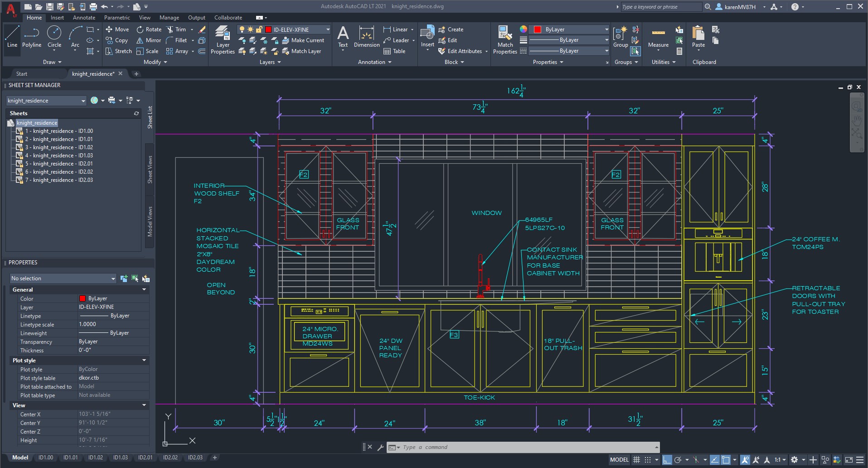Click the Dimension tool
The width and height of the screenshot is (868, 468).
click(367, 37)
